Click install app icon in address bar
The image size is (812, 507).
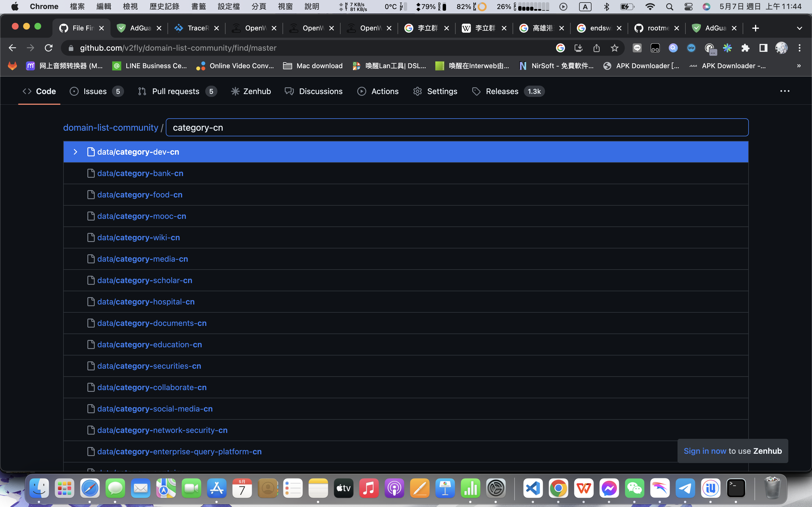pos(578,48)
